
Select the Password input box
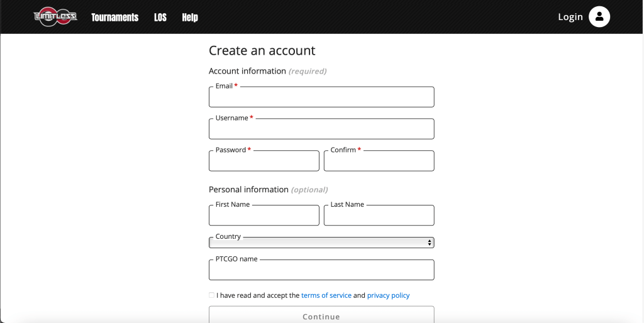[264, 162]
